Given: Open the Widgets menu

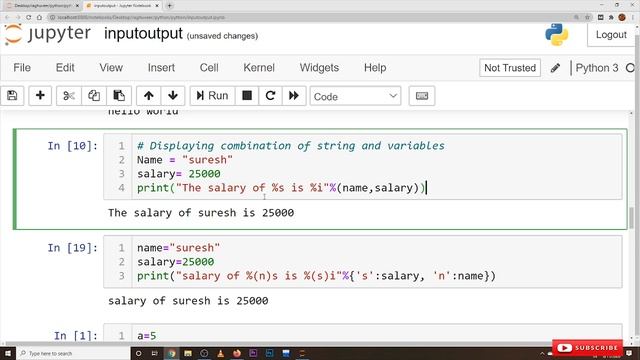Looking at the screenshot, I should point(319,68).
